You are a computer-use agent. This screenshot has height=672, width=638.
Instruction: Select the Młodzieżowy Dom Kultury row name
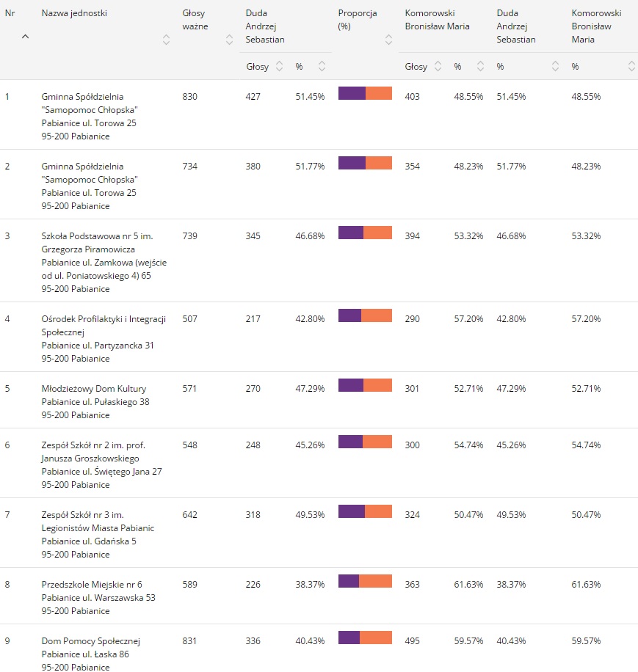(x=94, y=389)
